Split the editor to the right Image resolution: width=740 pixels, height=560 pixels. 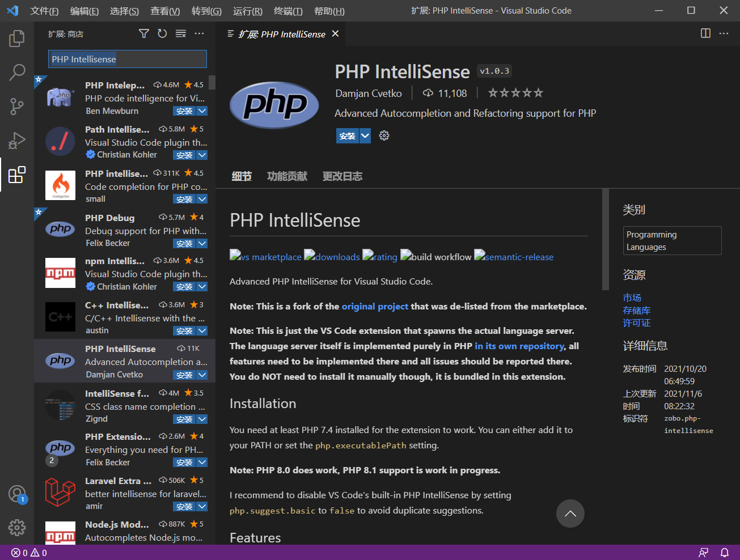[705, 33]
